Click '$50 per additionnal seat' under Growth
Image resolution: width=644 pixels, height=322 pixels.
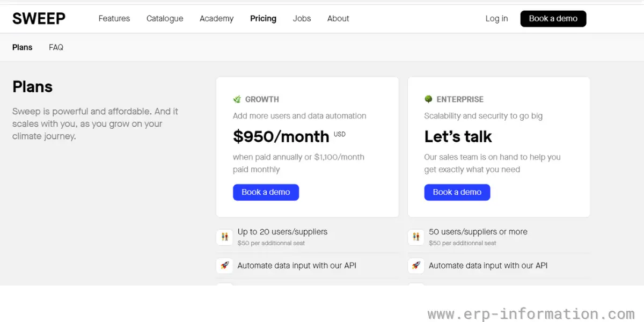pyautogui.click(x=271, y=243)
